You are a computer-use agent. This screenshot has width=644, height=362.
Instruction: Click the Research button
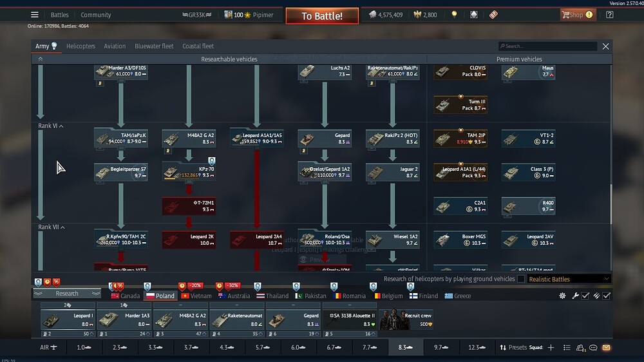click(67, 293)
